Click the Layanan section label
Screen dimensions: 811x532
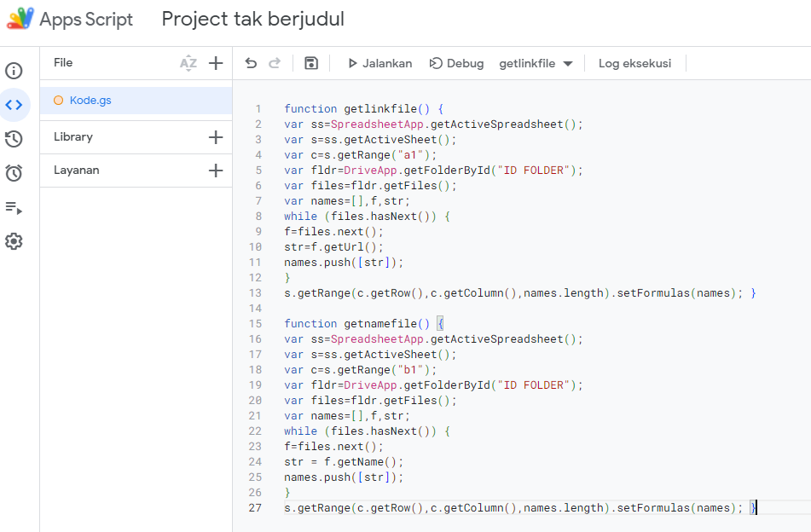(77, 171)
